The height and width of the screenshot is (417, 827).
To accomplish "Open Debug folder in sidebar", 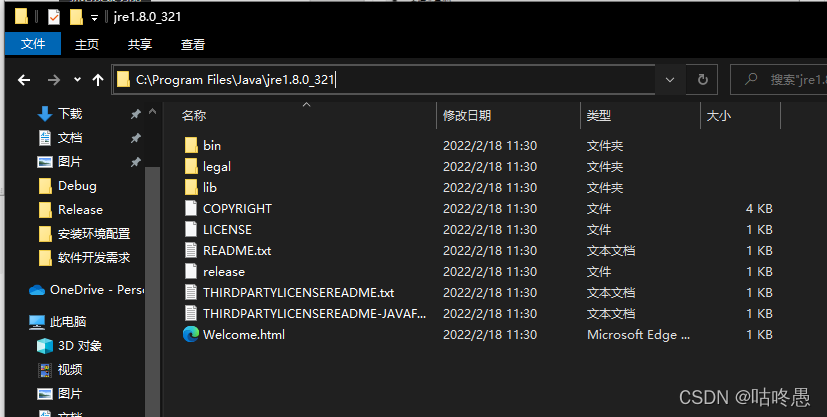I will click(x=77, y=186).
